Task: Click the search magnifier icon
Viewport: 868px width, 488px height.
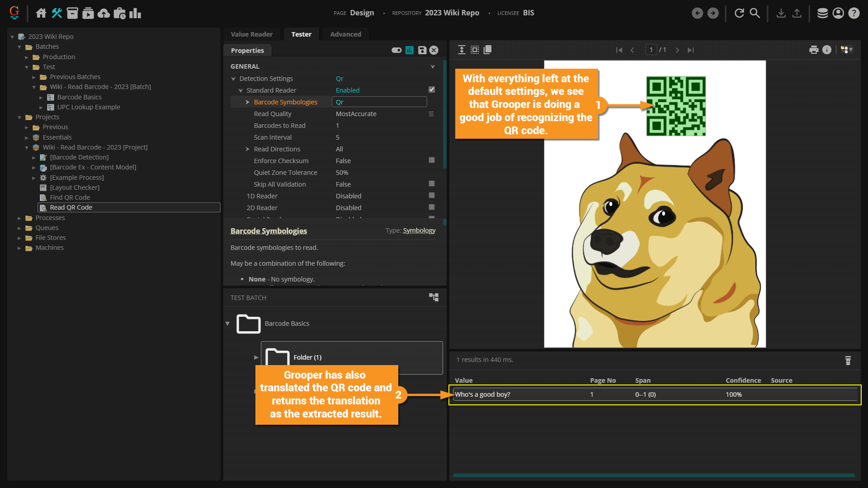Action: click(x=755, y=13)
